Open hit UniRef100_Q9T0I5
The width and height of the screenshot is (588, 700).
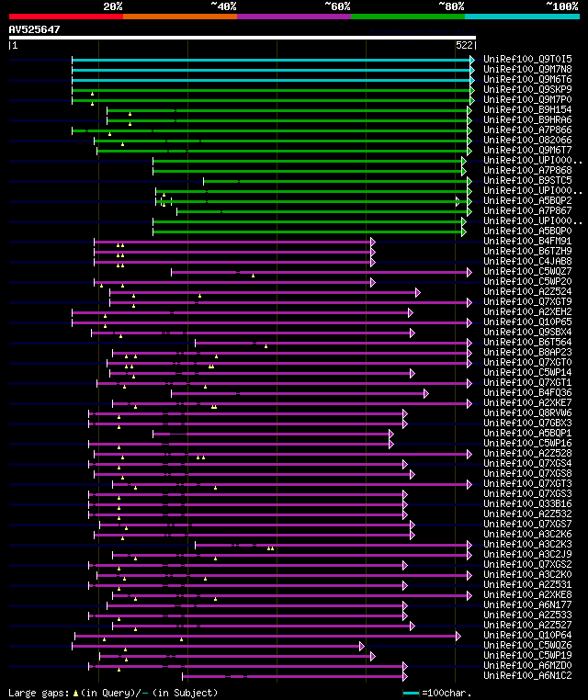pos(527,60)
